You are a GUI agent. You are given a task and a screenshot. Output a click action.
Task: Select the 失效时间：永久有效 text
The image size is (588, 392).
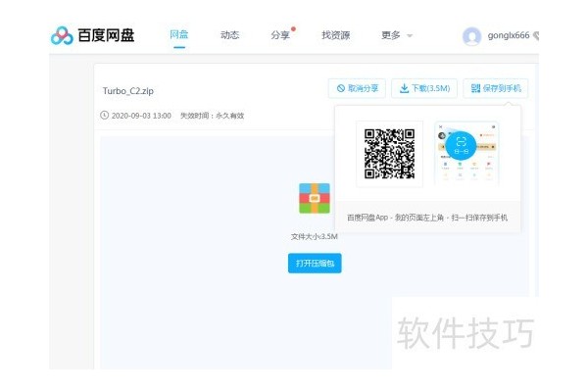click(x=212, y=116)
